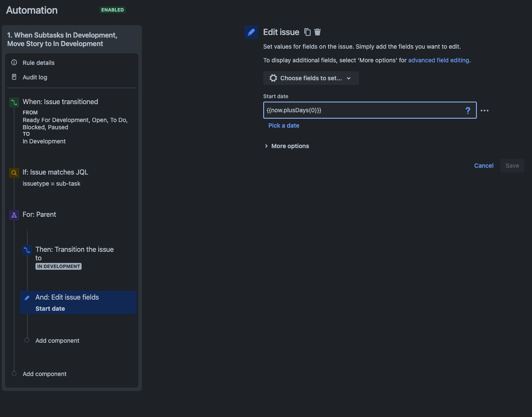Click the yellow magnifier JQL condition icon

click(14, 173)
